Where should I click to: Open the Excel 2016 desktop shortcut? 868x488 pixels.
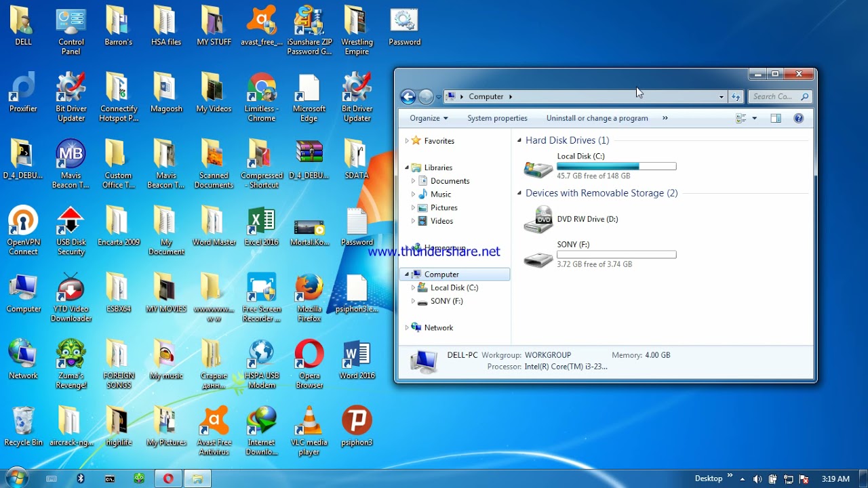point(262,226)
